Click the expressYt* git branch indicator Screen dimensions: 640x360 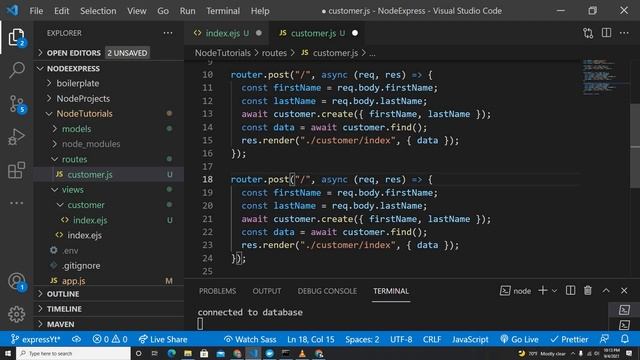[36, 339]
